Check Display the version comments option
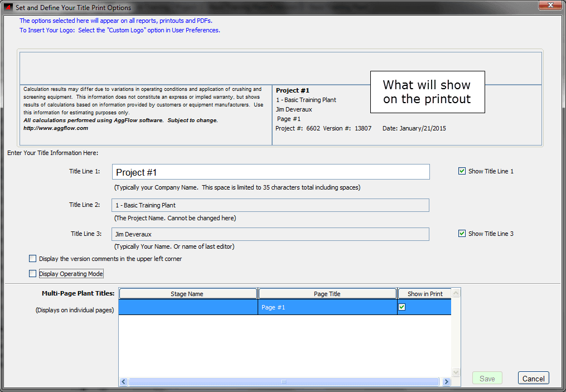 point(32,259)
